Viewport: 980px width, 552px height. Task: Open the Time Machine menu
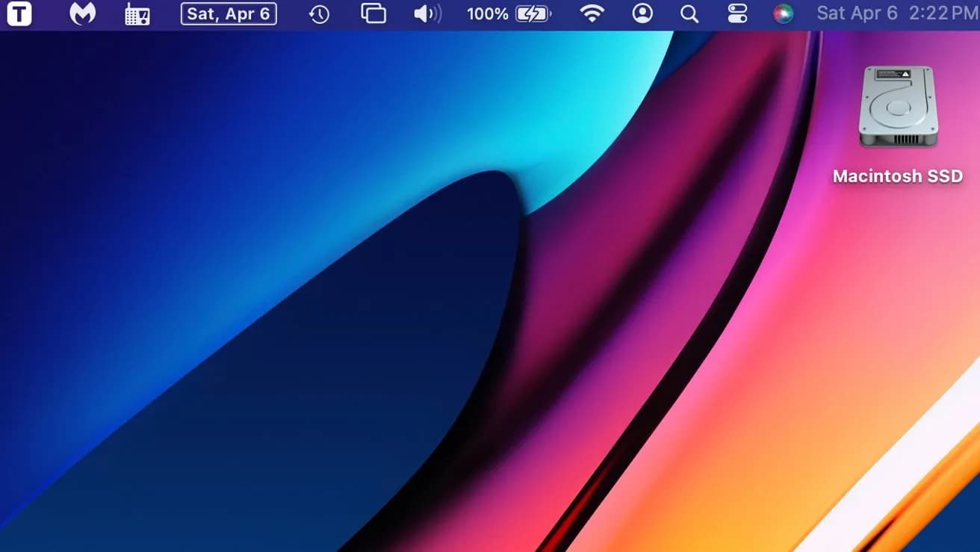point(319,14)
